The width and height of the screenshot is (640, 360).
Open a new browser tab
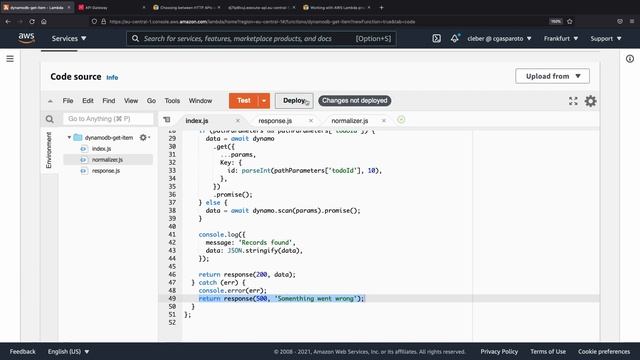(x=381, y=7)
